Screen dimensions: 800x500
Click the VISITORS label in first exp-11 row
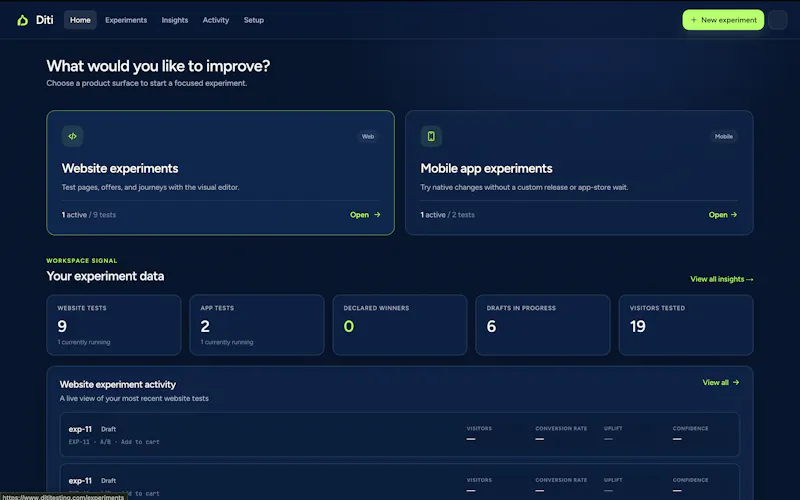(479, 429)
